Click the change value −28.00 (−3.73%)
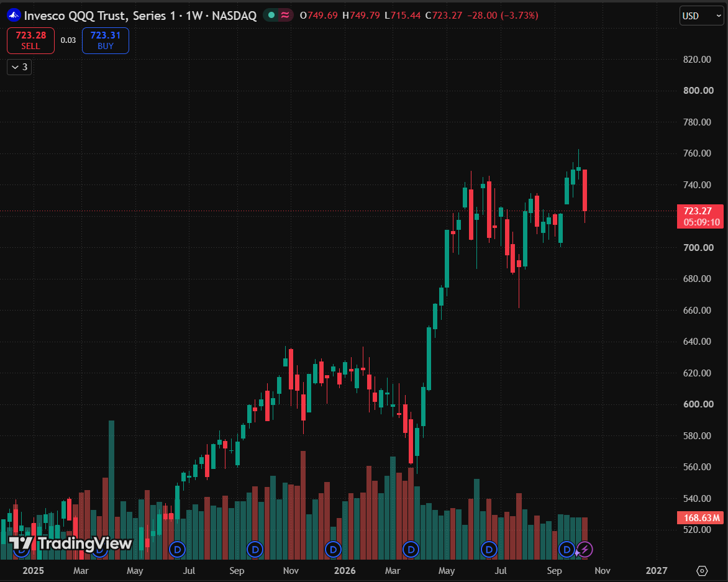Screen dimensions: 728x582 point(503,16)
